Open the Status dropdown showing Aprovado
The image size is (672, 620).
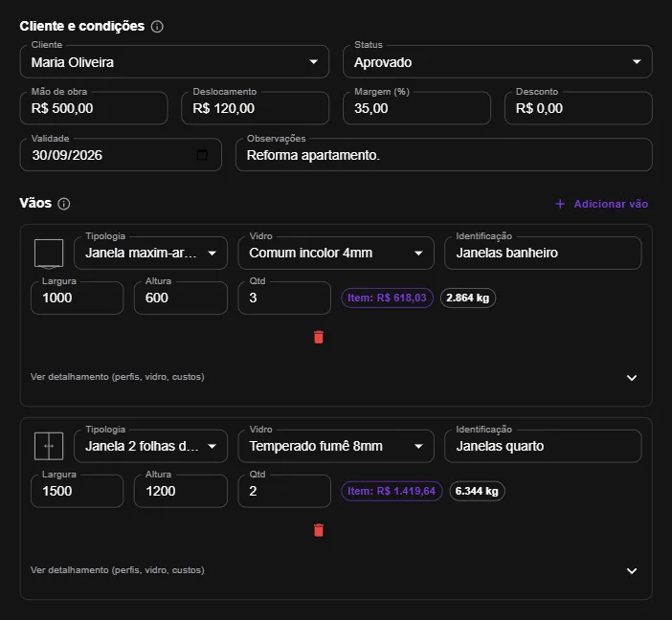coord(498,61)
